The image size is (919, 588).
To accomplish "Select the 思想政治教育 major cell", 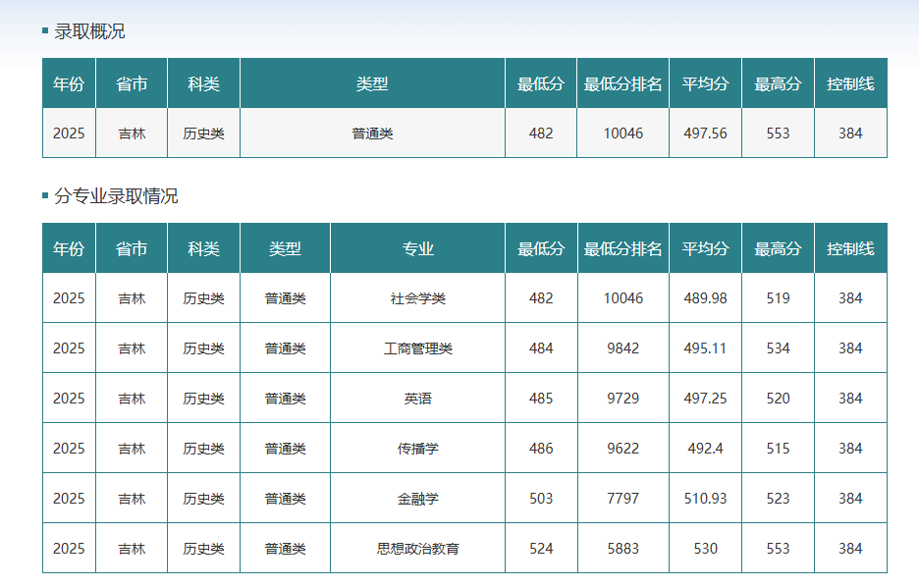I will point(418,549).
